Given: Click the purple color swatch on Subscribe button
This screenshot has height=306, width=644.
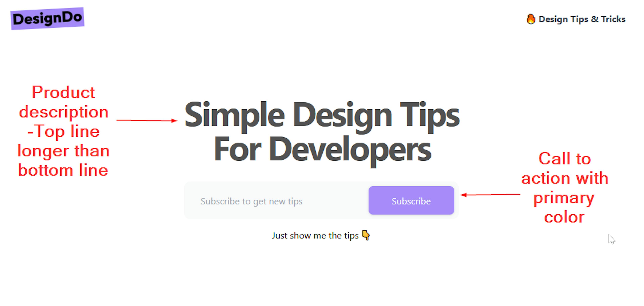Looking at the screenshot, I should point(411,201).
